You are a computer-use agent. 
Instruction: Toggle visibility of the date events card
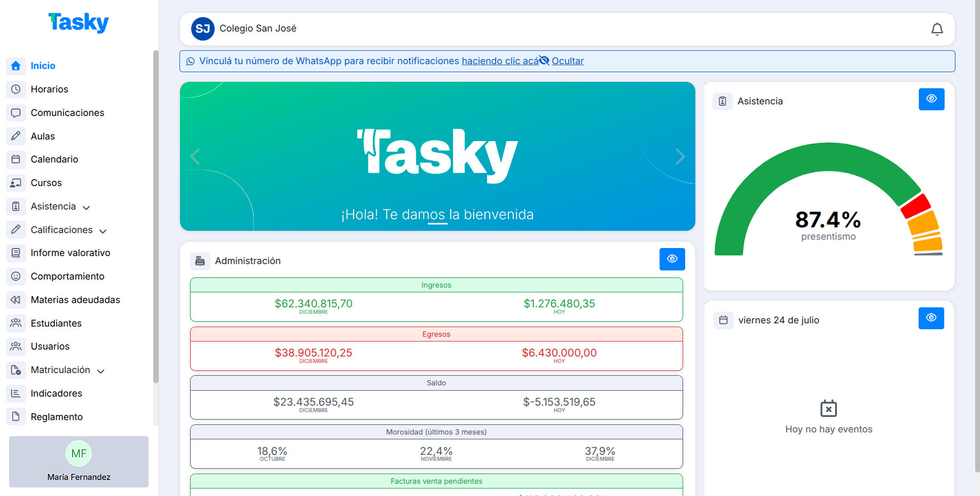931,318
